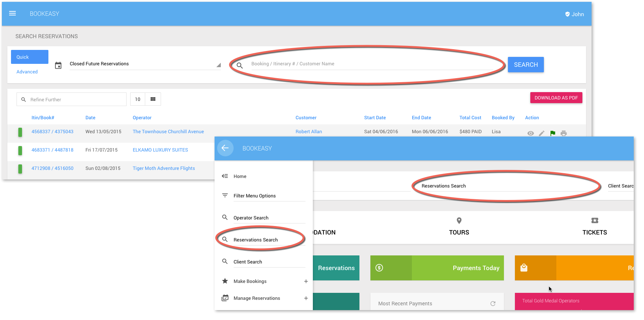
Task: Click the magnifier icon in the booking search field
Action: 240,66
